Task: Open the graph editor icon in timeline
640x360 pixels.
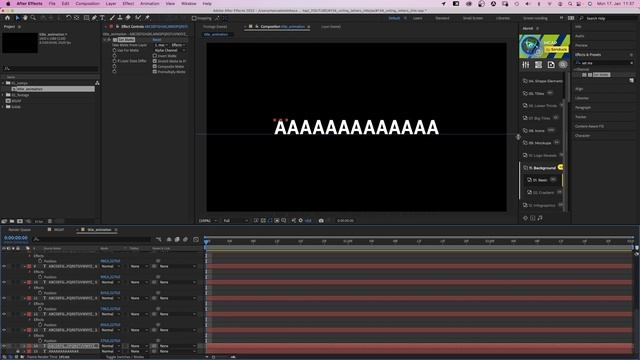Action: pyautogui.click(x=196, y=239)
